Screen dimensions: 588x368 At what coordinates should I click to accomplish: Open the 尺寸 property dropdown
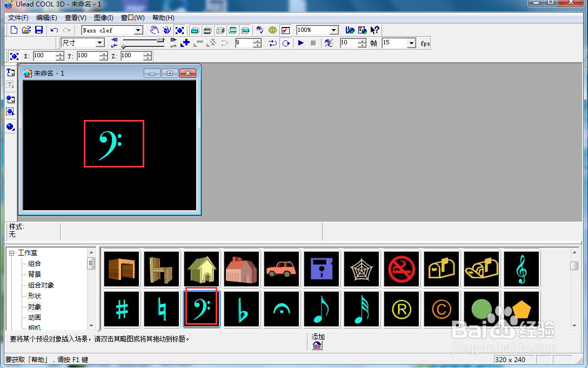(x=100, y=43)
